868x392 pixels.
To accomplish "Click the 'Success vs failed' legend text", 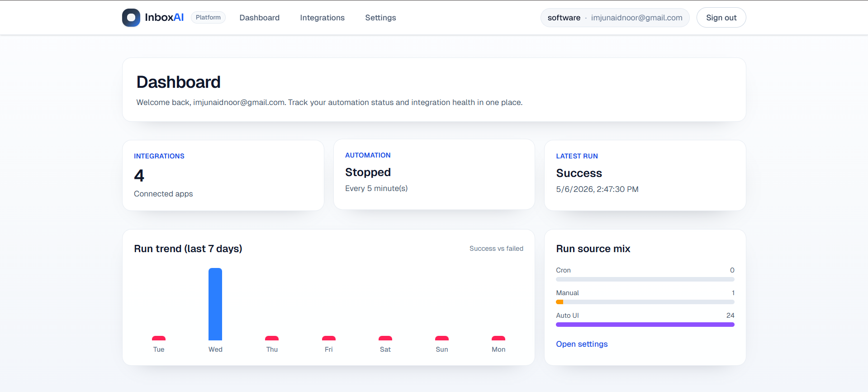I will pyautogui.click(x=496, y=249).
